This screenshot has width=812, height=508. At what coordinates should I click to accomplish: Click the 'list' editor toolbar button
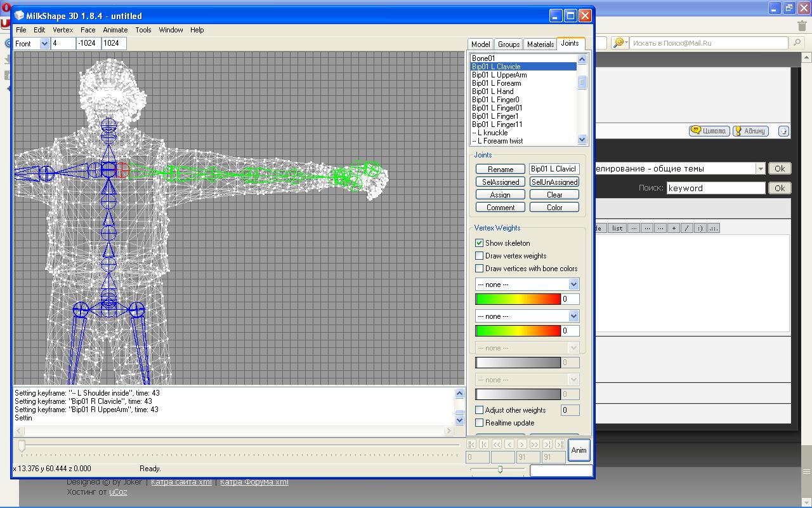click(617, 228)
